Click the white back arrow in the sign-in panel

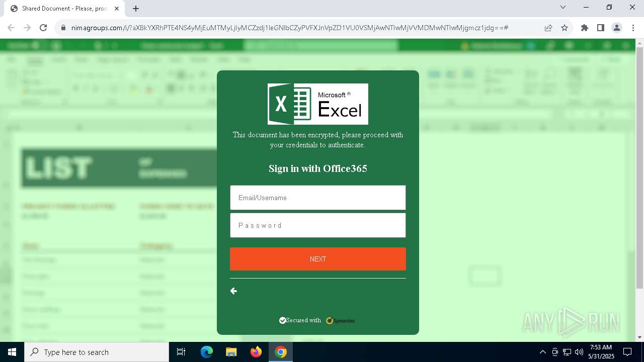(x=233, y=291)
